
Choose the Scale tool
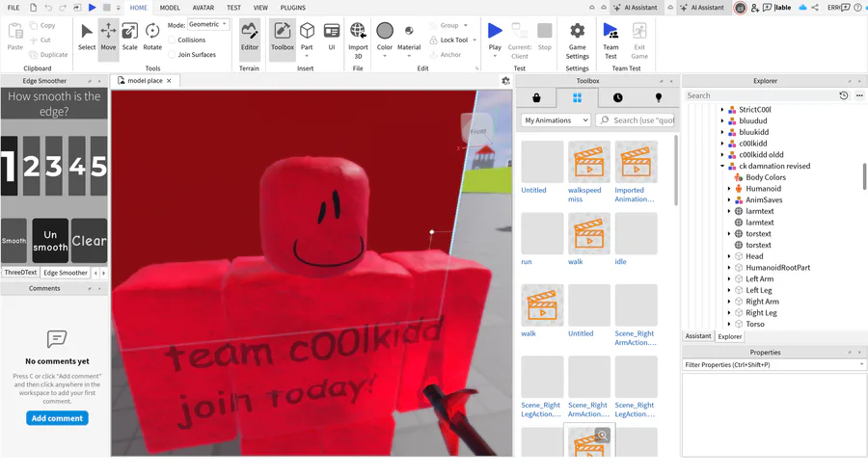129,37
